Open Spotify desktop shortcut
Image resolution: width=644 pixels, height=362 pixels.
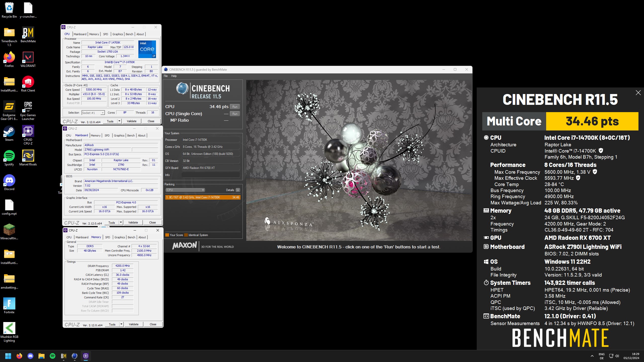tap(9, 158)
